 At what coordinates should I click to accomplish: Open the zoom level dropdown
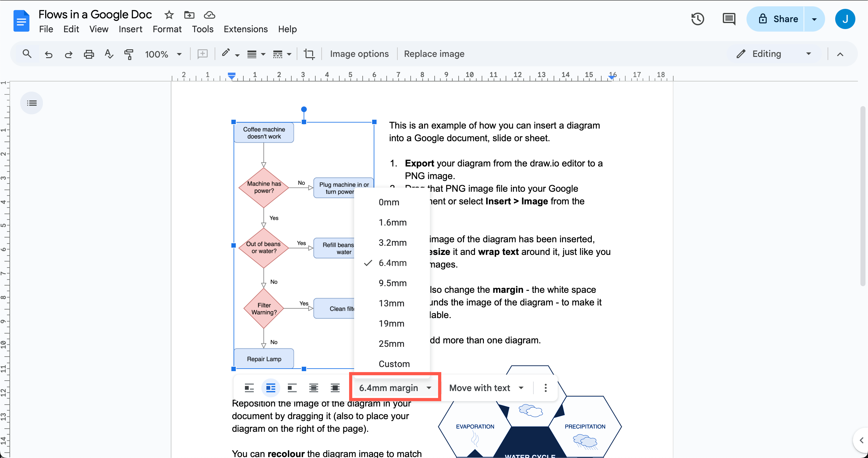[x=164, y=54]
